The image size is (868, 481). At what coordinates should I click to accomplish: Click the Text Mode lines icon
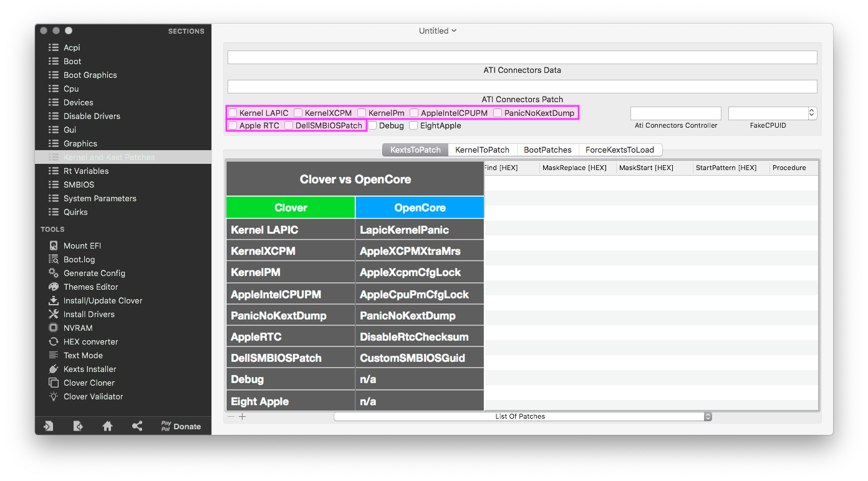(x=54, y=355)
